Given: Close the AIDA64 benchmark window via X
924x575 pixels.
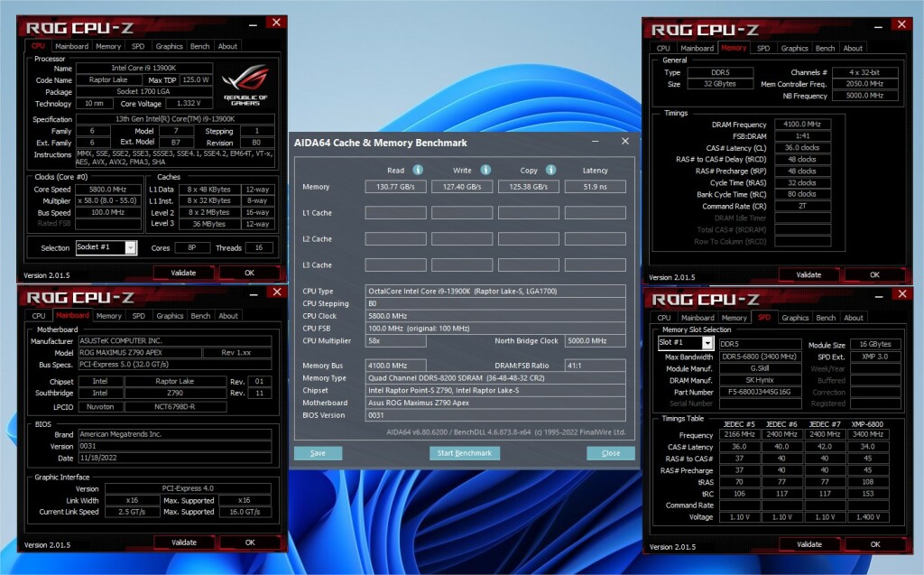Looking at the screenshot, I should pyautogui.click(x=625, y=141).
